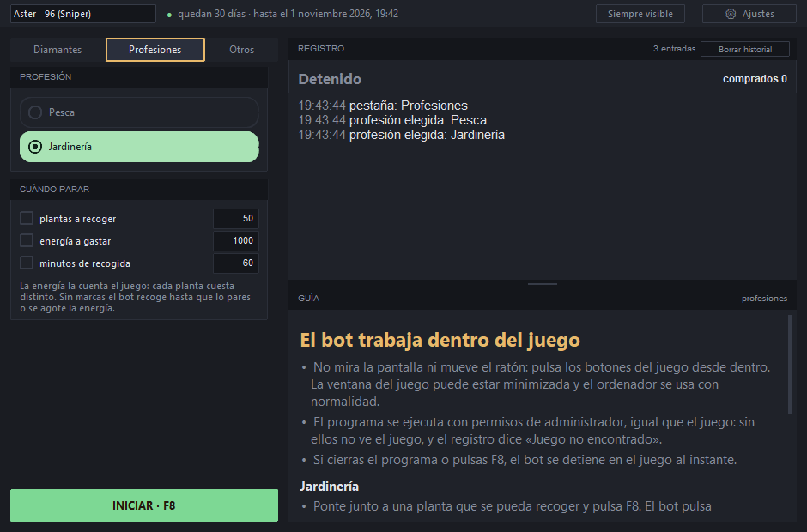The height and width of the screenshot is (532, 807).
Task: Check minutos de recogida option
Action: [27, 263]
